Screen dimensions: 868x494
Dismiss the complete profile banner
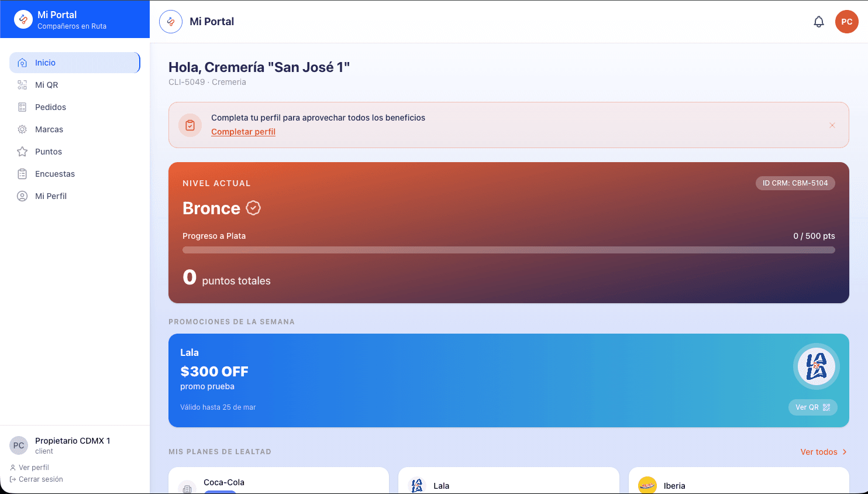click(x=832, y=125)
